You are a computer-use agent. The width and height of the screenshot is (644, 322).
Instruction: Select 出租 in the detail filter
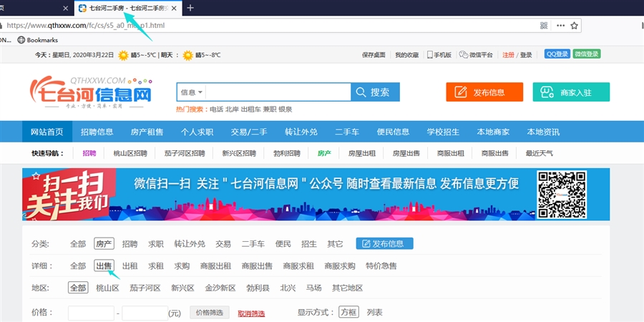(x=130, y=266)
